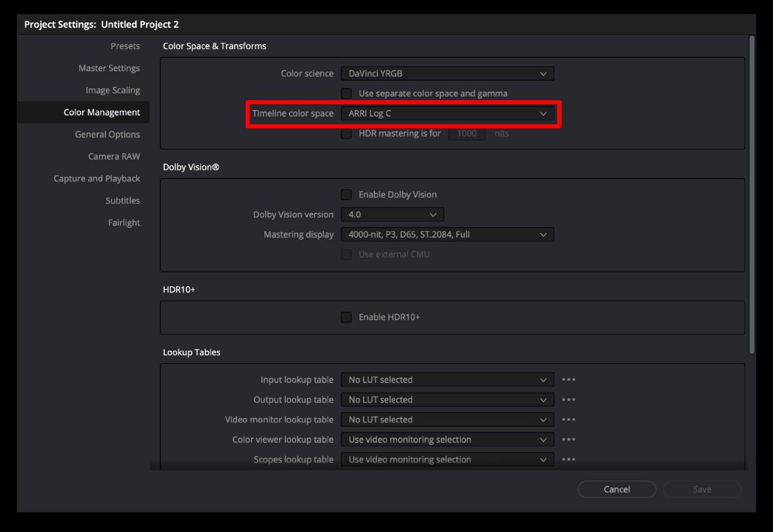Switch to the Fairlight settings page
Image resolution: width=773 pixels, height=532 pixels.
coord(124,222)
